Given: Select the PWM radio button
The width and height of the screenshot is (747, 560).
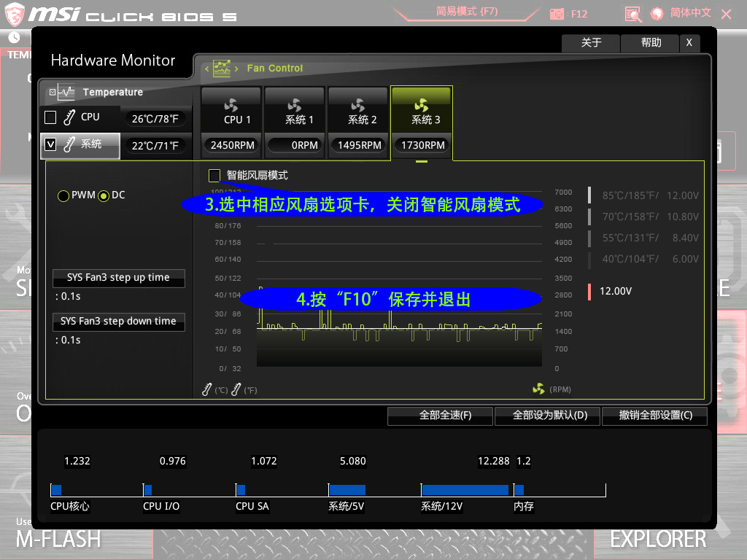Looking at the screenshot, I should pos(63,195).
